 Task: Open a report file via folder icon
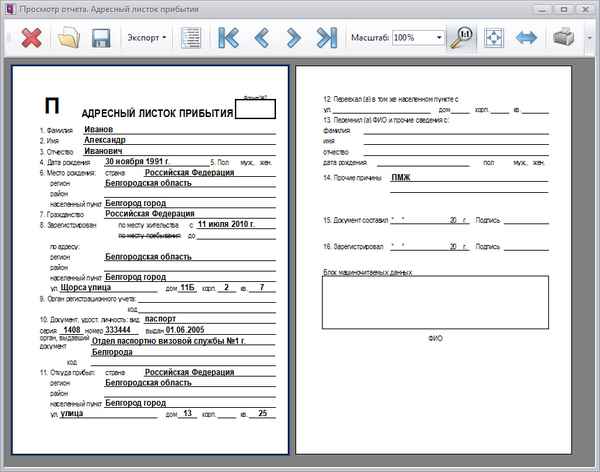pos(68,38)
